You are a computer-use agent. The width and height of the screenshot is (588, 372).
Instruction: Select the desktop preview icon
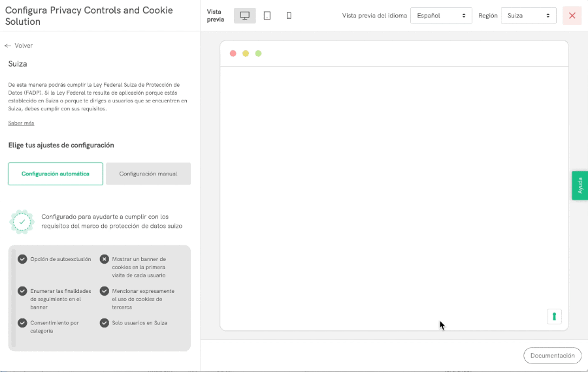point(245,16)
